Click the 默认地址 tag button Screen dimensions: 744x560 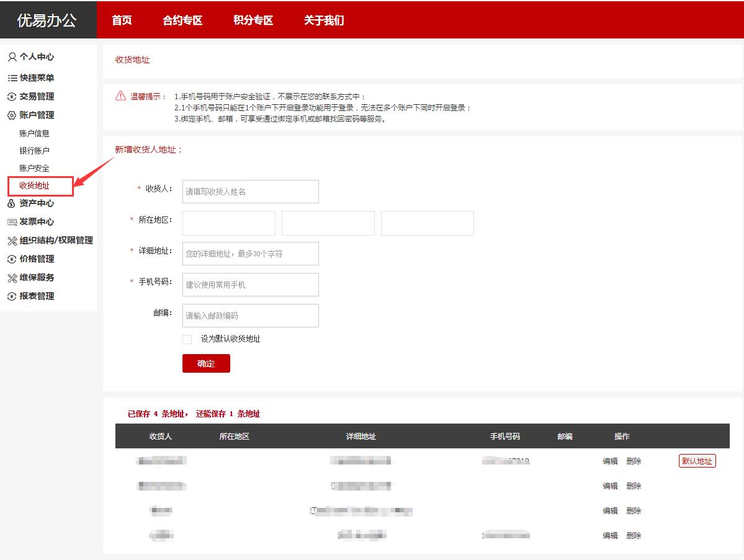pyautogui.click(x=697, y=461)
